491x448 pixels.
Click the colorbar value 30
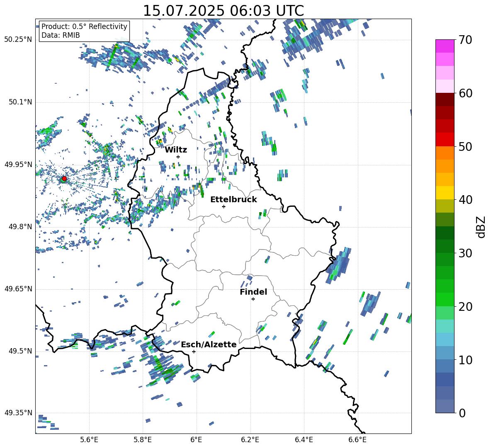pos(465,253)
